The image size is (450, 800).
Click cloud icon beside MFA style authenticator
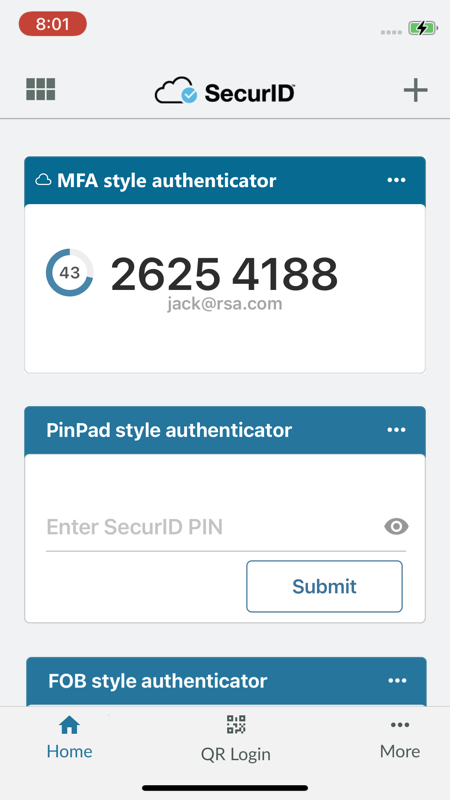coord(43,180)
